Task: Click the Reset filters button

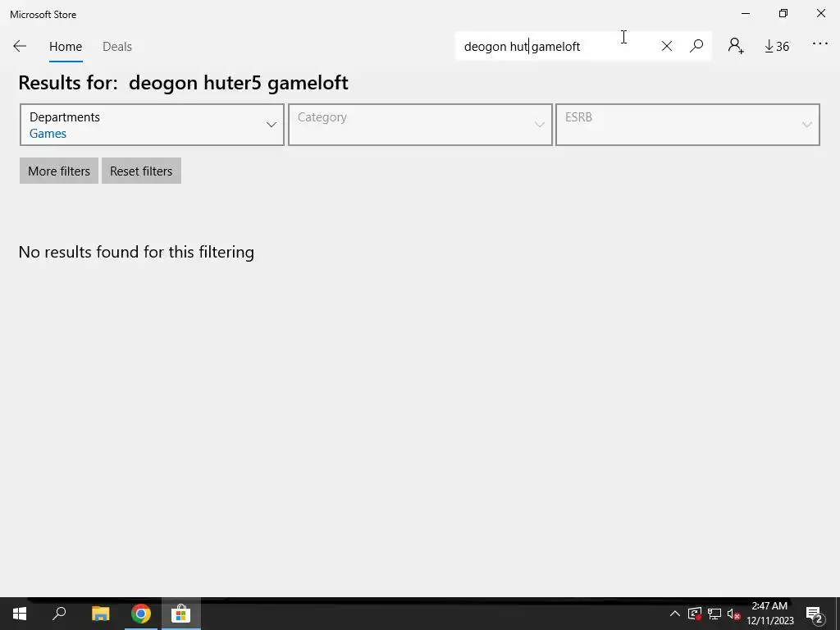Action: (141, 171)
